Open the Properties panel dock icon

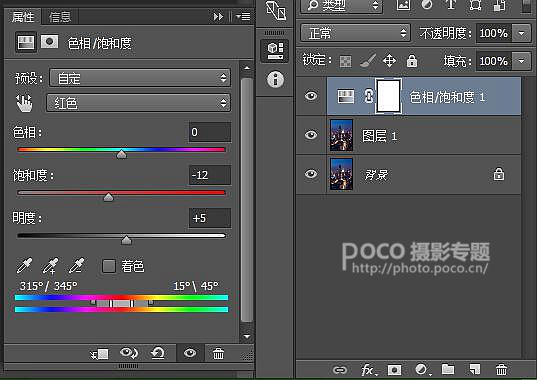275,51
